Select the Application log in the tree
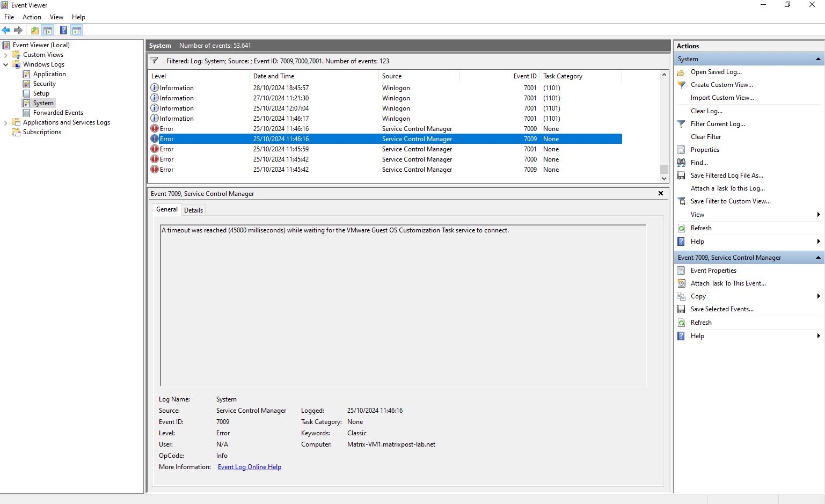The width and height of the screenshot is (825, 504). 49,74
